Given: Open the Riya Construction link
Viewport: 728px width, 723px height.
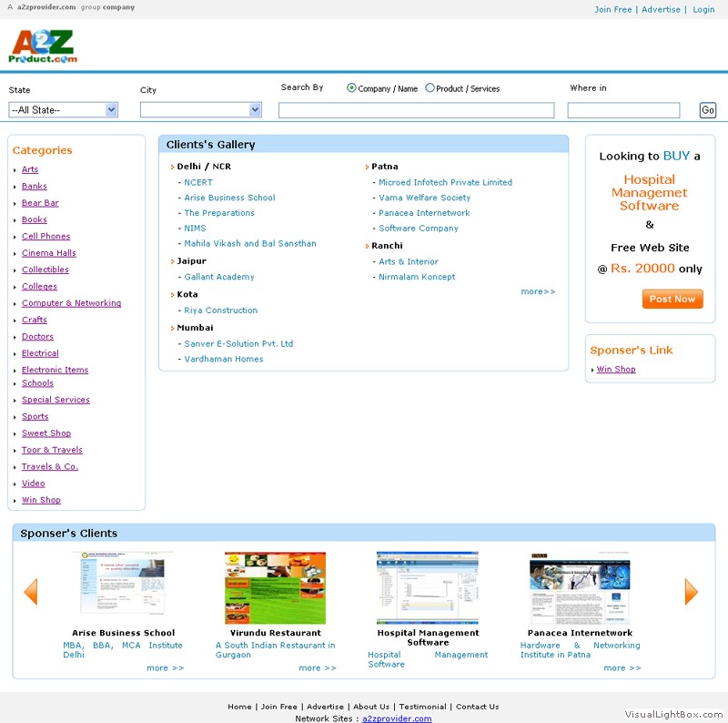Looking at the screenshot, I should [x=221, y=311].
